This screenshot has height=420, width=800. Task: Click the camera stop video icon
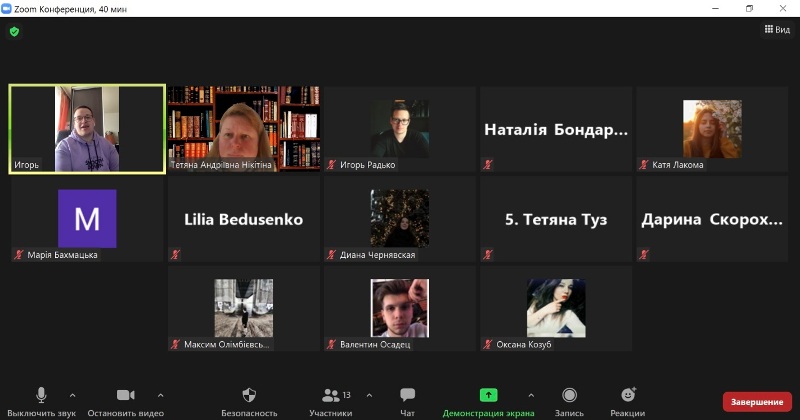click(x=126, y=395)
